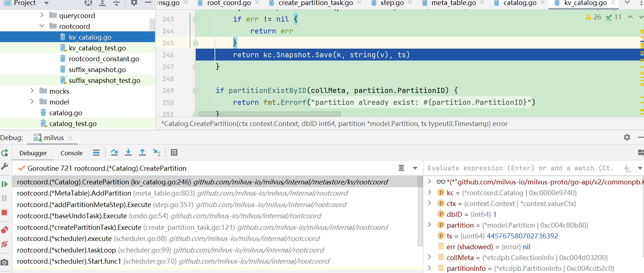Screen dimensions: 644x273
Task: Click the camera thread dump icon
Action: (x=5, y=262)
